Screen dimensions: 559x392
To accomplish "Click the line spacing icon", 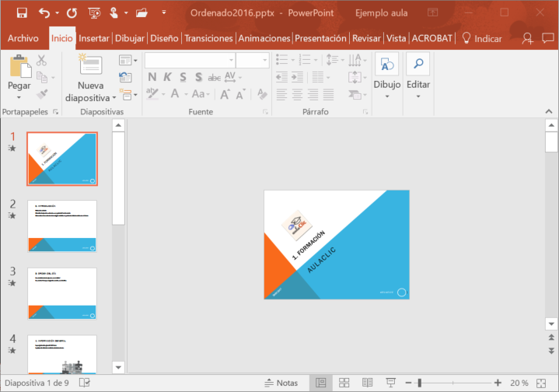I will (332, 60).
